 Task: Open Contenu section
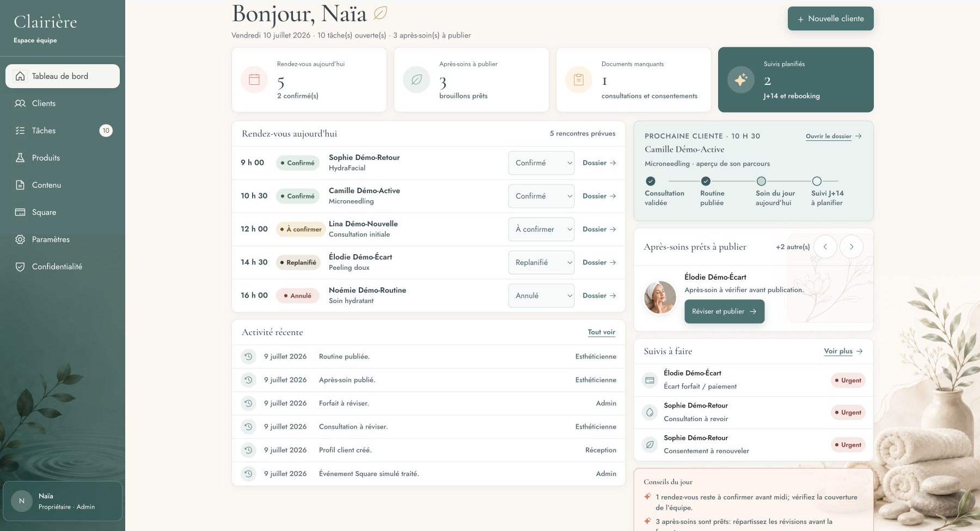click(x=63, y=185)
